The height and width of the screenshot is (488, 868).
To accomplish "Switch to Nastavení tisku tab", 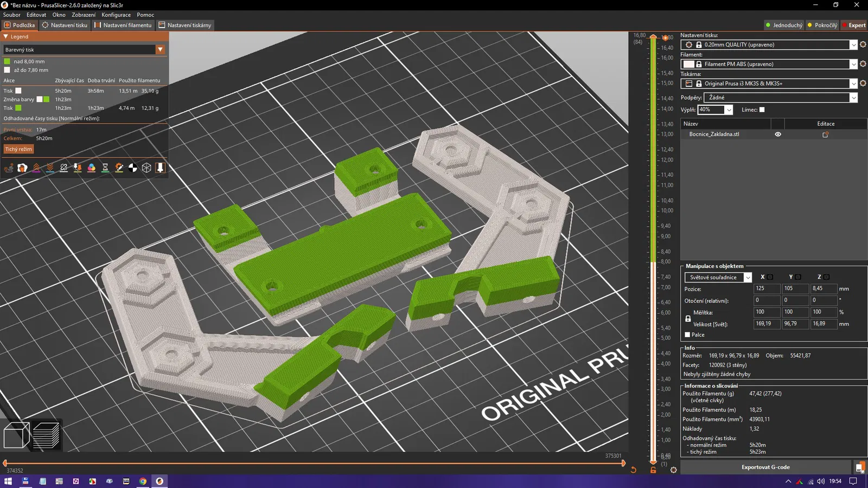I will click(x=65, y=25).
